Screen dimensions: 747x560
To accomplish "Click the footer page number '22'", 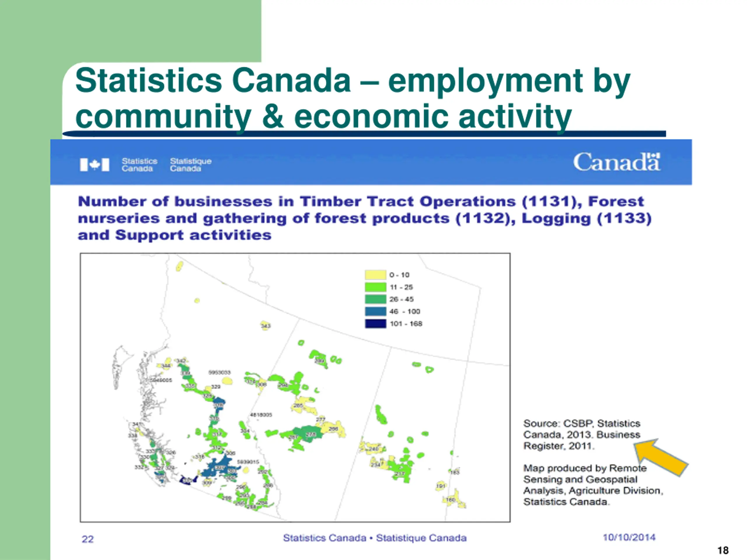I will [88, 539].
